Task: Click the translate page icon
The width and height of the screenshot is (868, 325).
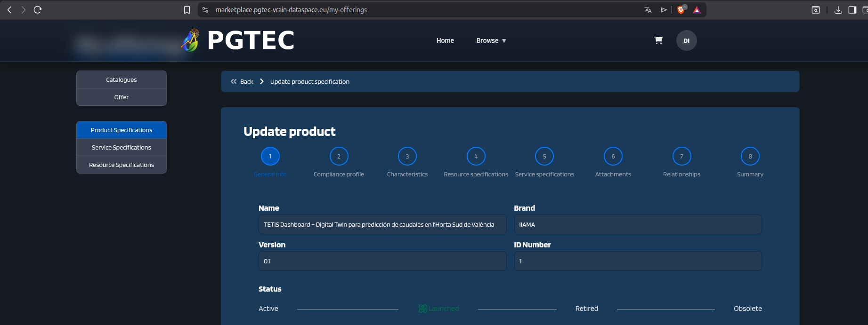Action: tap(648, 10)
